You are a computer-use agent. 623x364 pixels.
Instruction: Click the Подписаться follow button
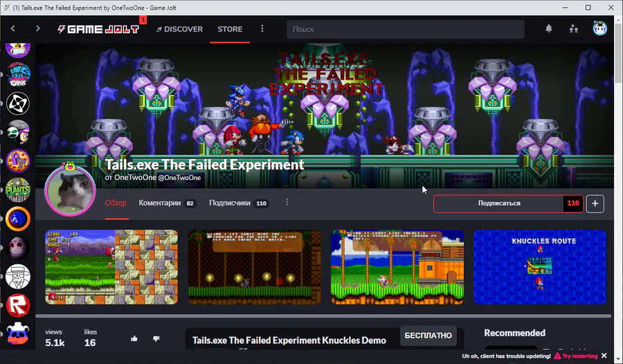[499, 203]
